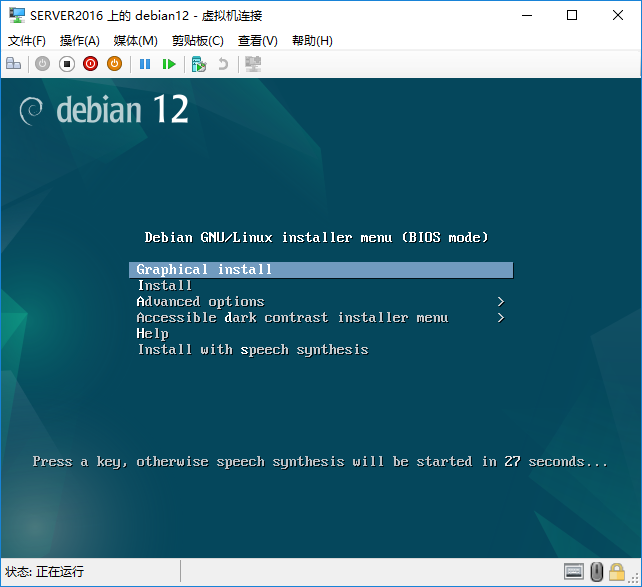Click the mouse status icon in the status bar
This screenshot has height=587, width=642.
pyautogui.click(x=597, y=571)
